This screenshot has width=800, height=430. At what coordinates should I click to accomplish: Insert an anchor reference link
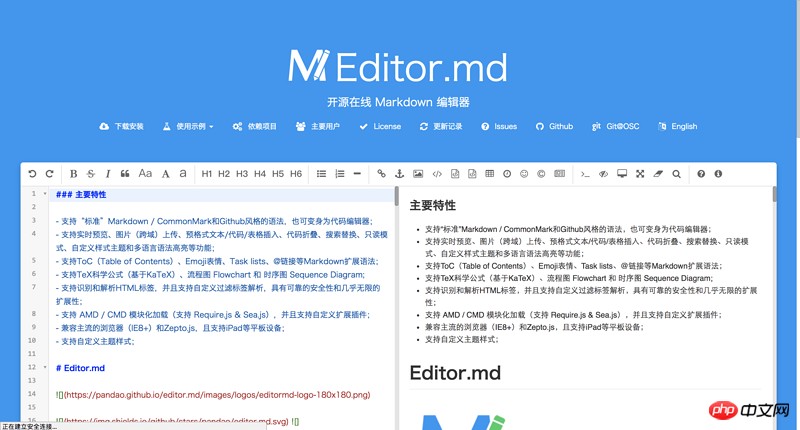pyautogui.click(x=399, y=173)
